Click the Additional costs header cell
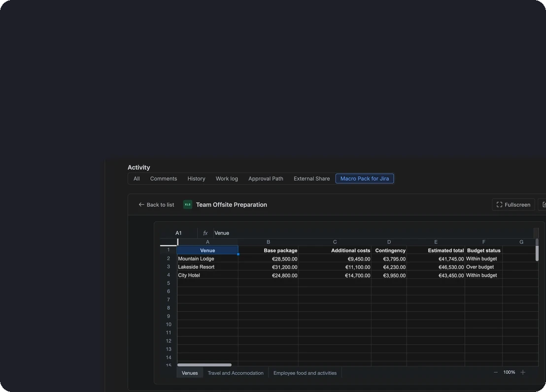This screenshot has width=546, height=392. 335,250
